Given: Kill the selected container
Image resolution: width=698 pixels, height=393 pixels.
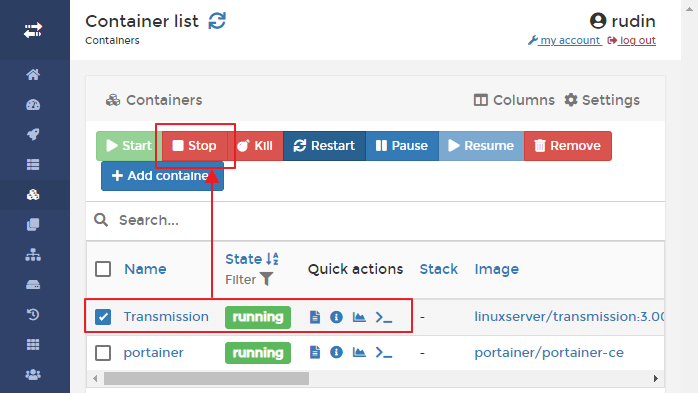Looking at the screenshot, I should (x=255, y=146).
